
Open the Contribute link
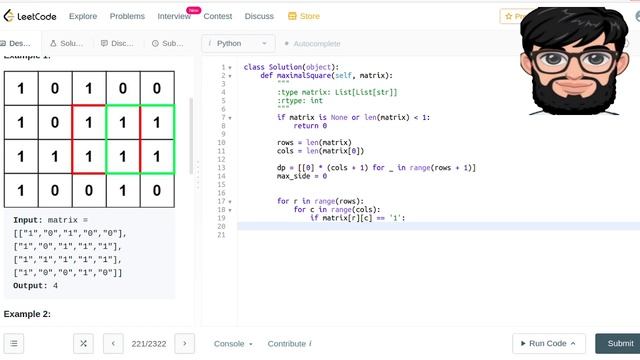click(x=289, y=344)
